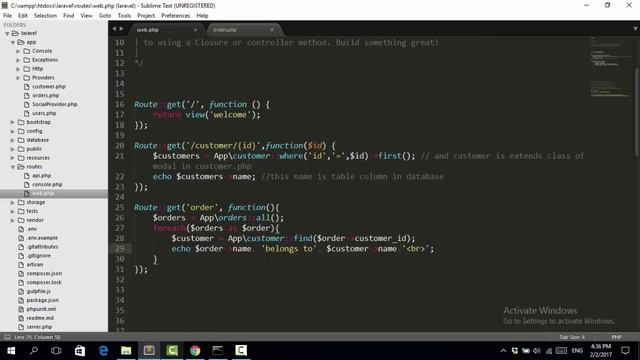
Task: Open File Explorer from the taskbar
Action: coord(126,351)
